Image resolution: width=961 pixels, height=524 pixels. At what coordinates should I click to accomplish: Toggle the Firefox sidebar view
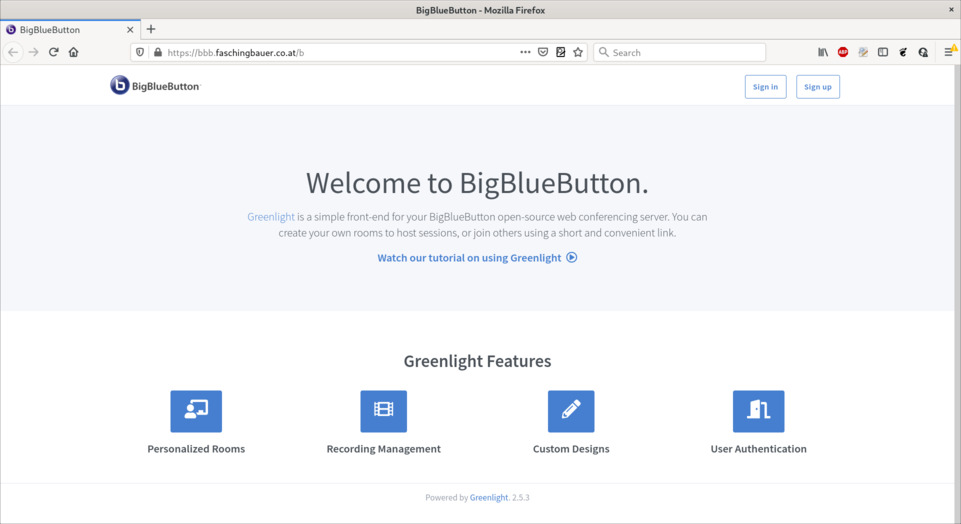(883, 52)
